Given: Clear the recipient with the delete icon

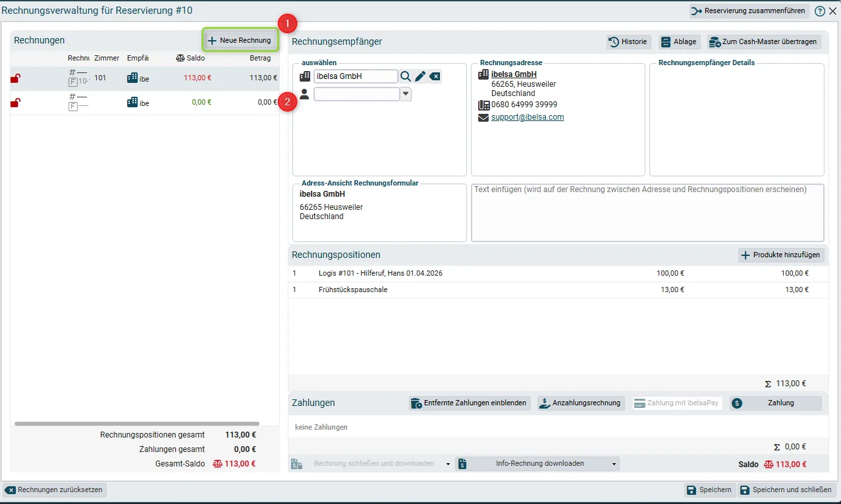Looking at the screenshot, I should 435,76.
